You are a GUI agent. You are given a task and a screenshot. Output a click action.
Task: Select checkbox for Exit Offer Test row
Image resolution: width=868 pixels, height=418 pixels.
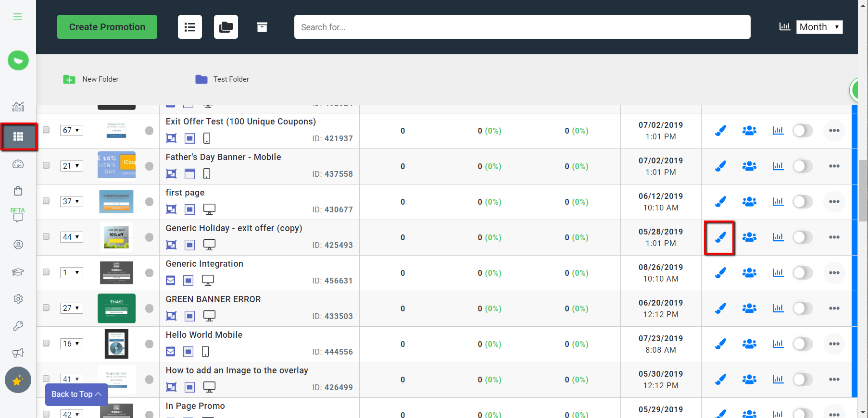[46, 130]
